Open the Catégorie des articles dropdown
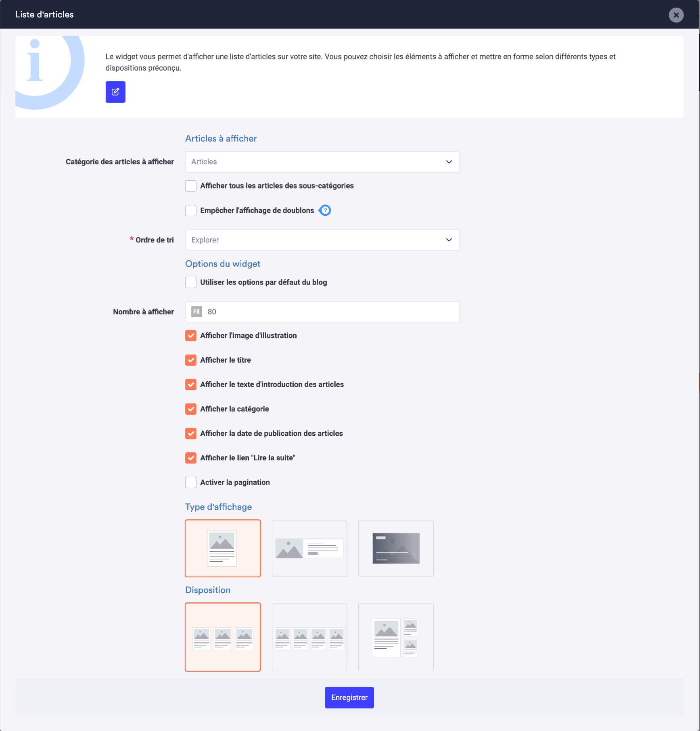The height and width of the screenshot is (731, 700). click(322, 162)
